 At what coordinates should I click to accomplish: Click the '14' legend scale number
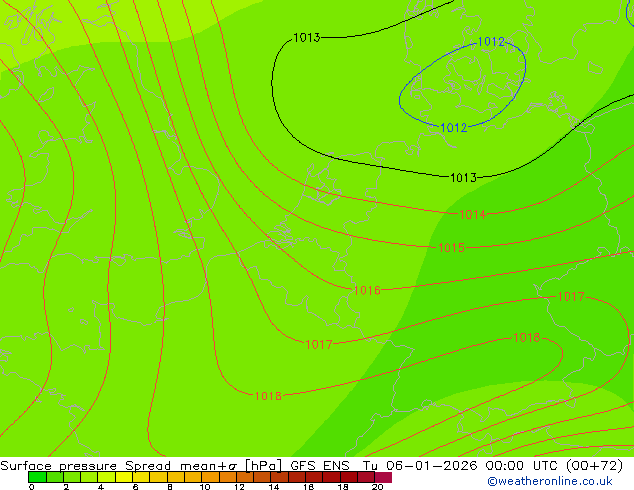click(x=274, y=487)
